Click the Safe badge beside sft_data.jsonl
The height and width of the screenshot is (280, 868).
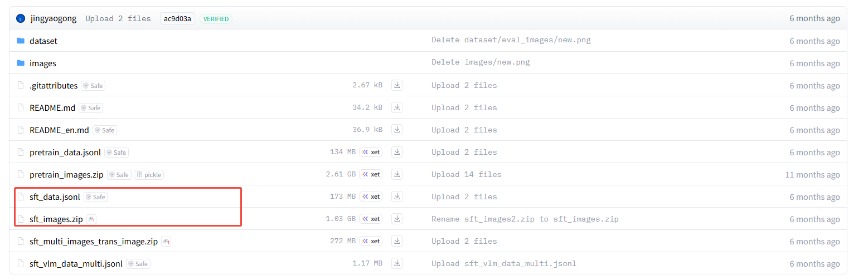click(95, 197)
